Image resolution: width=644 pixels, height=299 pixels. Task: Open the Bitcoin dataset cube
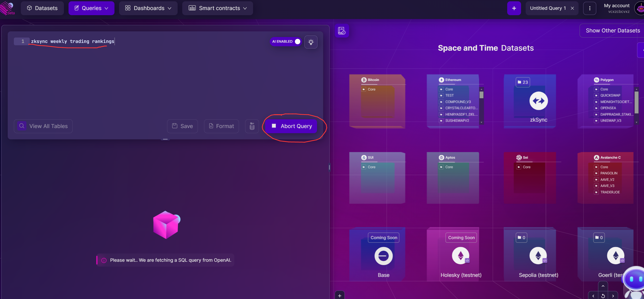[377, 102]
